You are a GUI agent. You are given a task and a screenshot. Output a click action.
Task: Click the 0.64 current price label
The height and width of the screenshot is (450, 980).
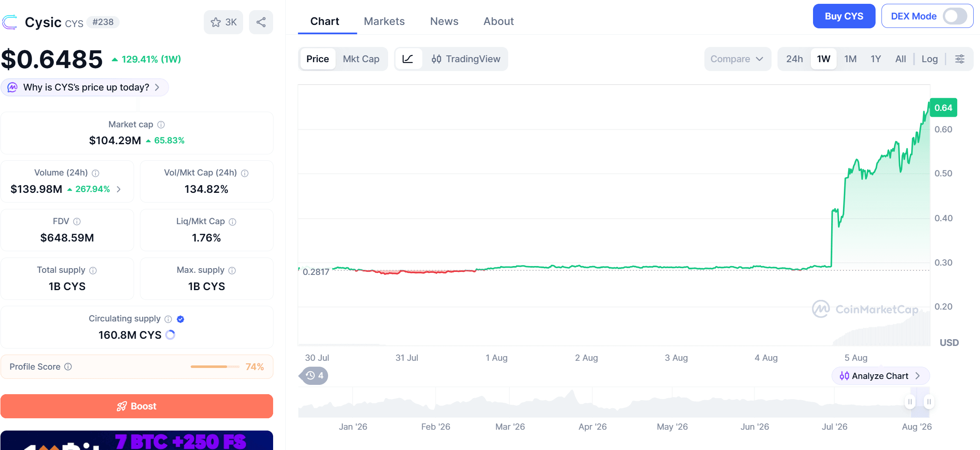(x=943, y=108)
